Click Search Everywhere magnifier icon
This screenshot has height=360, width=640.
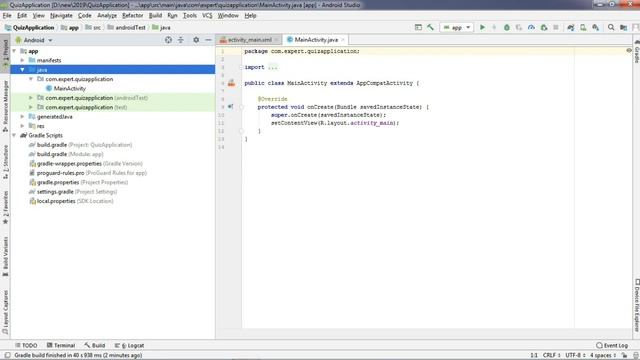tap(611, 27)
